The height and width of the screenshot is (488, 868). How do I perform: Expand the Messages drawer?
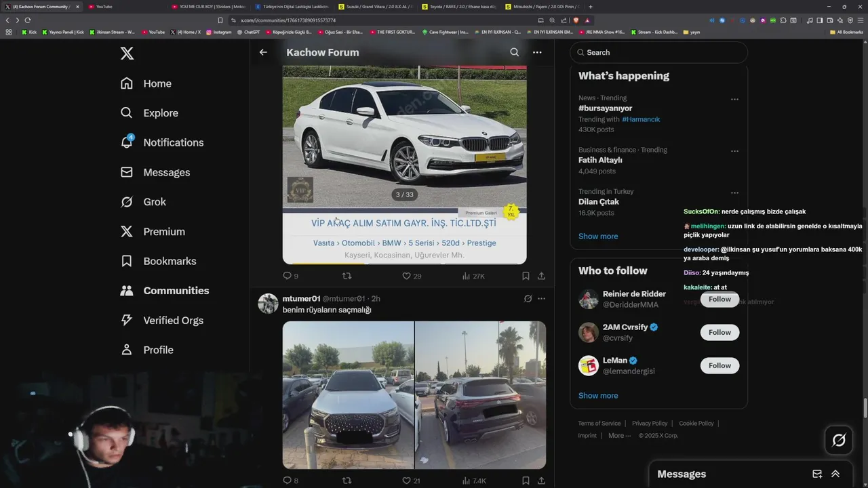point(835,474)
